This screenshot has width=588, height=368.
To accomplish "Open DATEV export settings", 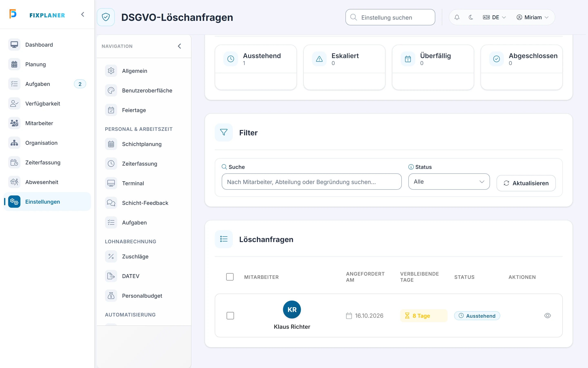I will click(144, 276).
